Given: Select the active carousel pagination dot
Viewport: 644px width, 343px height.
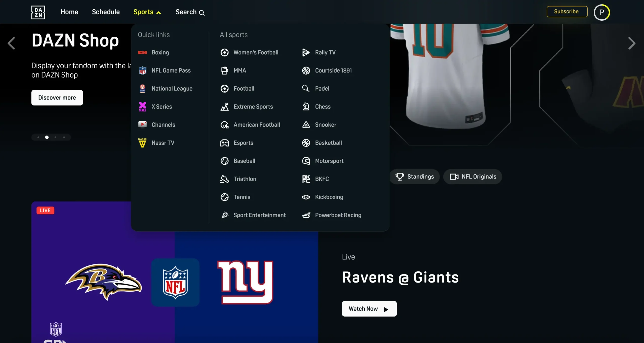Looking at the screenshot, I should click(47, 137).
